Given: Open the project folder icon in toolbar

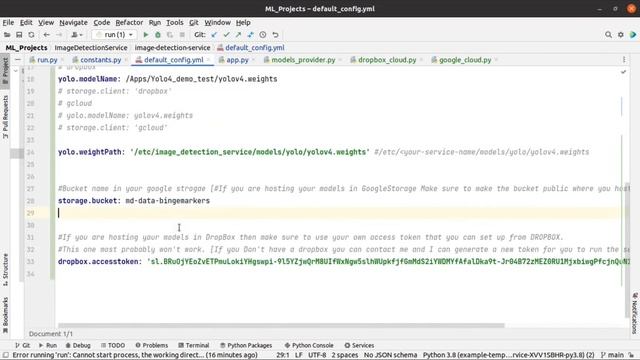Looking at the screenshot, I should click(7, 35).
